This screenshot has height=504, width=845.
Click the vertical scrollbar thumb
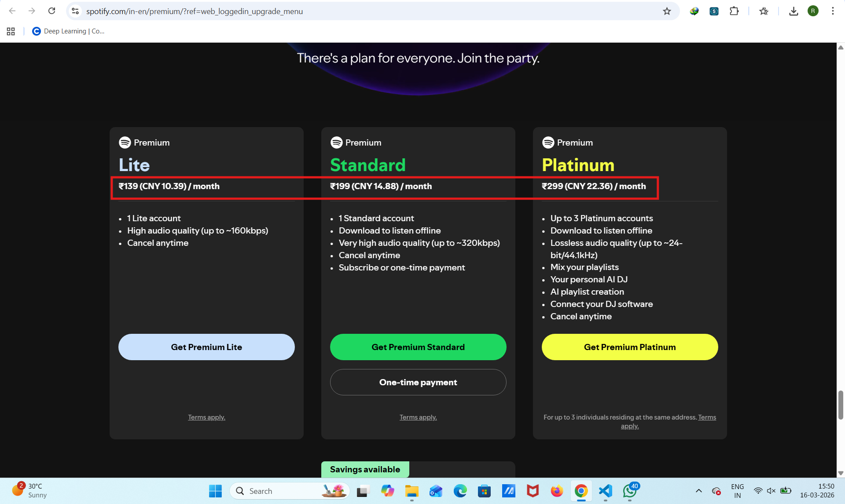(x=841, y=405)
